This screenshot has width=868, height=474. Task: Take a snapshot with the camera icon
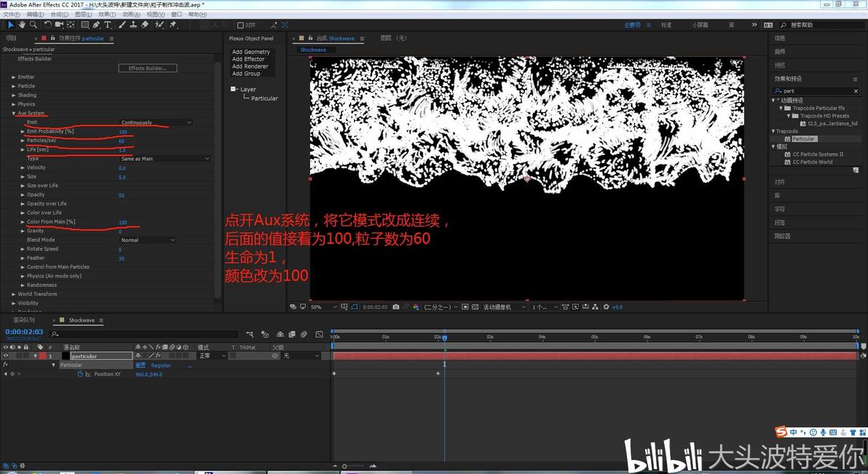point(396,307)
